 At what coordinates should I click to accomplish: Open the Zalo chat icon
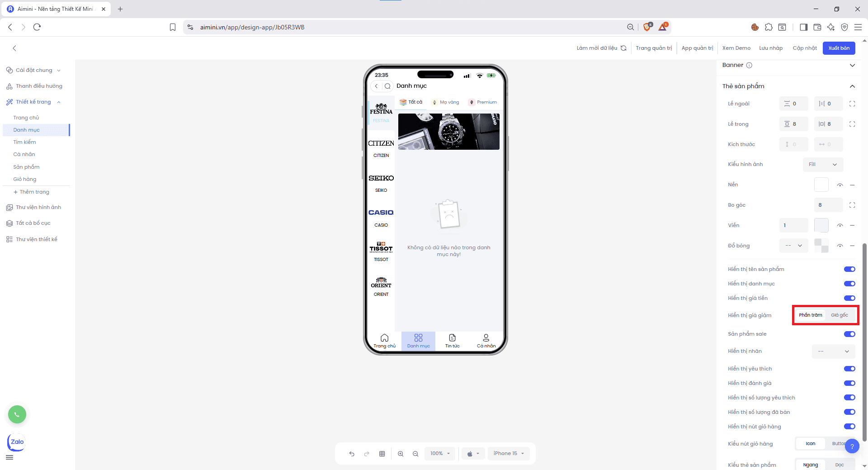[17, 442]
